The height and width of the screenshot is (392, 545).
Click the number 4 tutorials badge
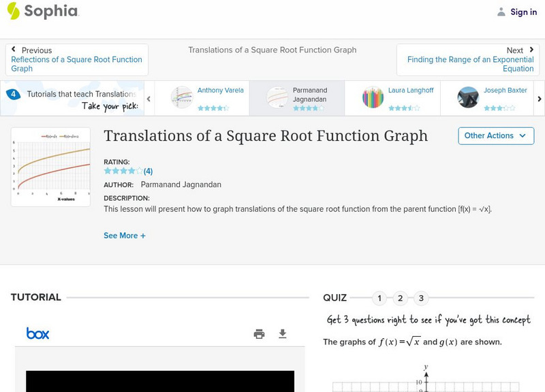[x=13, y=94]
